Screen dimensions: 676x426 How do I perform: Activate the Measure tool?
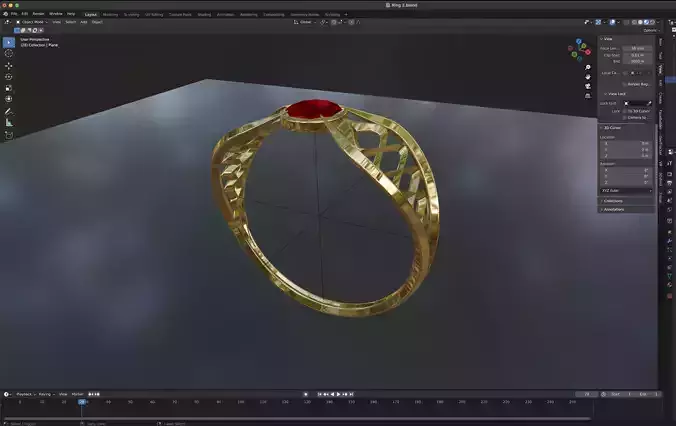(9, 123)
